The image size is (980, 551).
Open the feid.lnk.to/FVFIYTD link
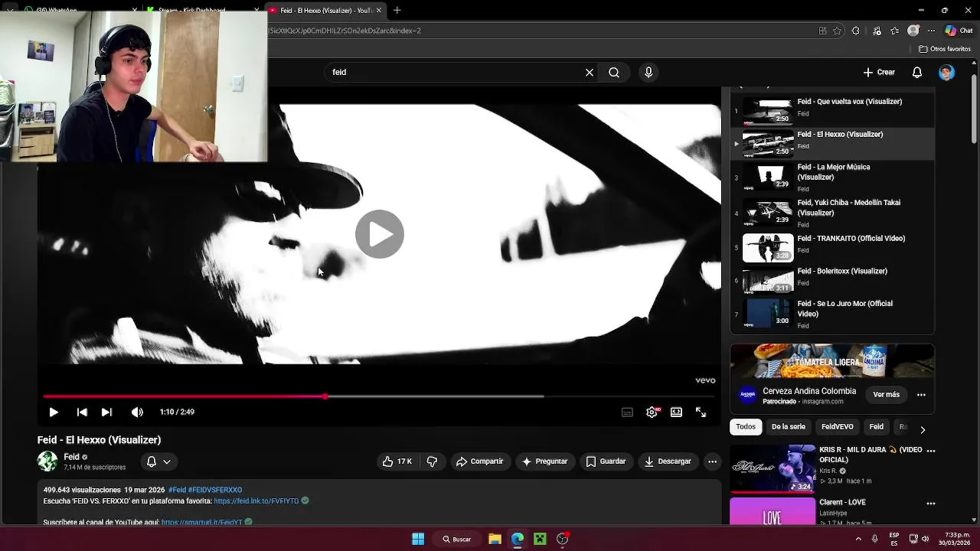click(x=256, y=501)
